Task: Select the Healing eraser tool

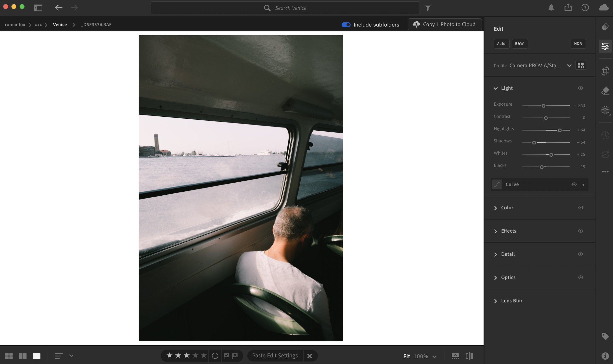Action: [605, 90]
